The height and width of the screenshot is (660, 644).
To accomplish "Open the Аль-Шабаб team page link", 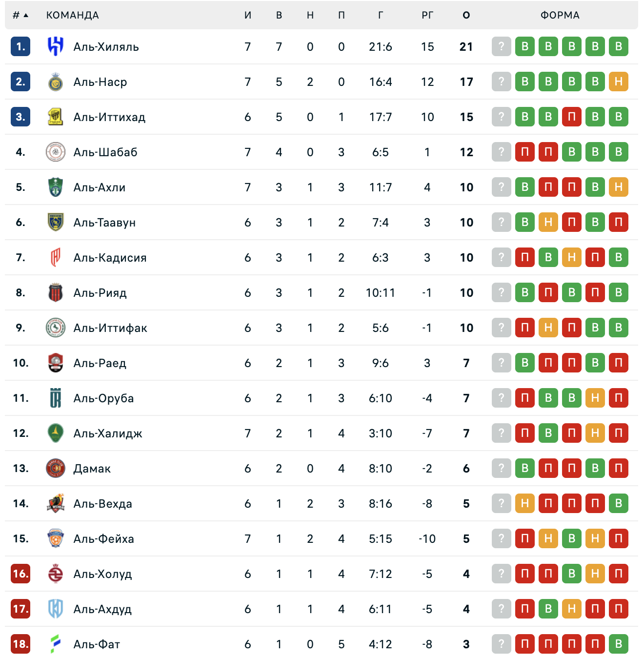I will (105, 152).
